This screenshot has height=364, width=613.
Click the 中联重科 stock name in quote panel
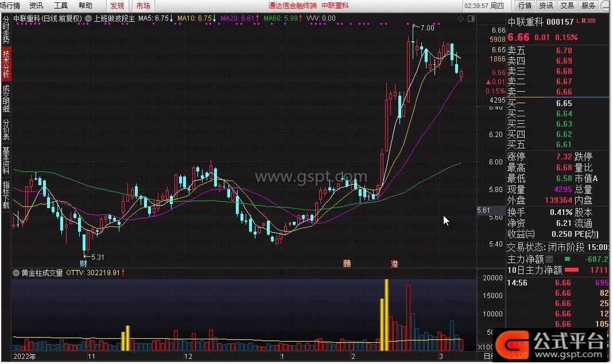(525, 22)
